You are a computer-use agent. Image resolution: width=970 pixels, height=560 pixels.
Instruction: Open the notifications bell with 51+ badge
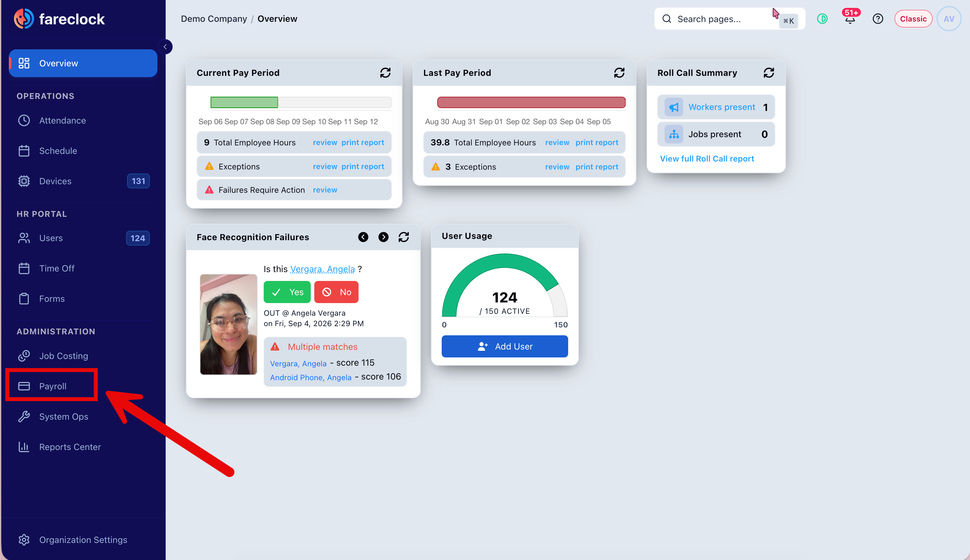pos(850,18)
